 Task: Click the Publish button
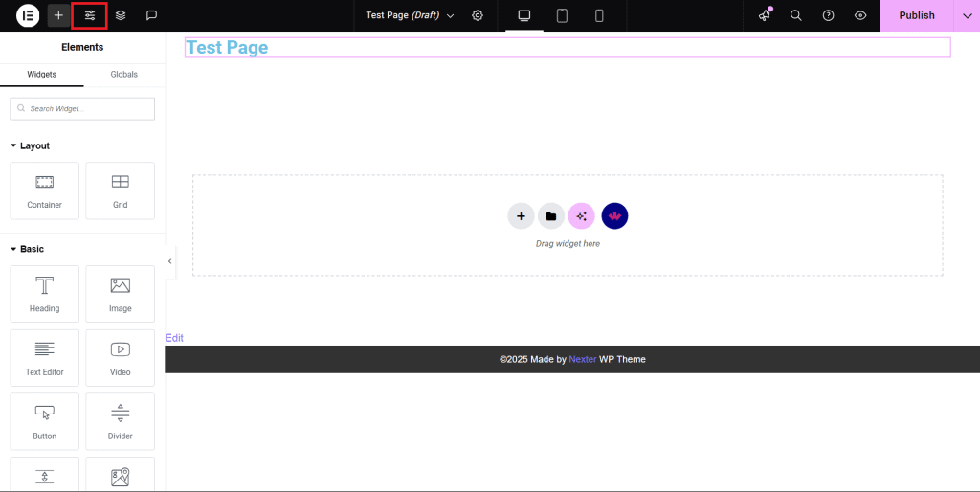[916, 15]
